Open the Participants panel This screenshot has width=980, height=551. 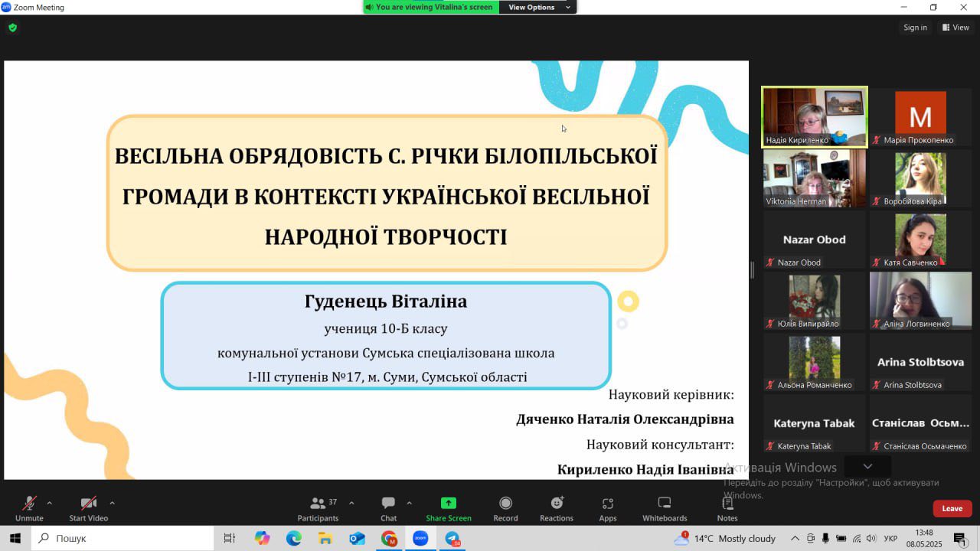pyautogui.click(x=318, y=508)
